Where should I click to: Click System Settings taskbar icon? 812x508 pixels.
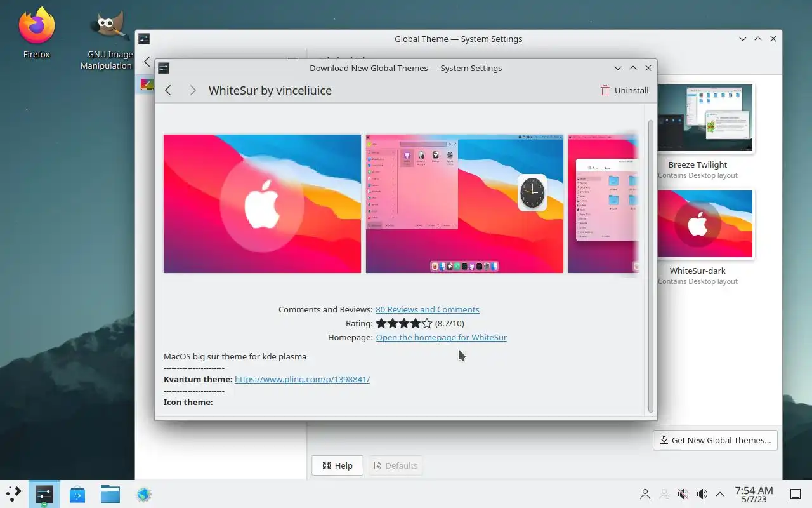click(44, 494)
